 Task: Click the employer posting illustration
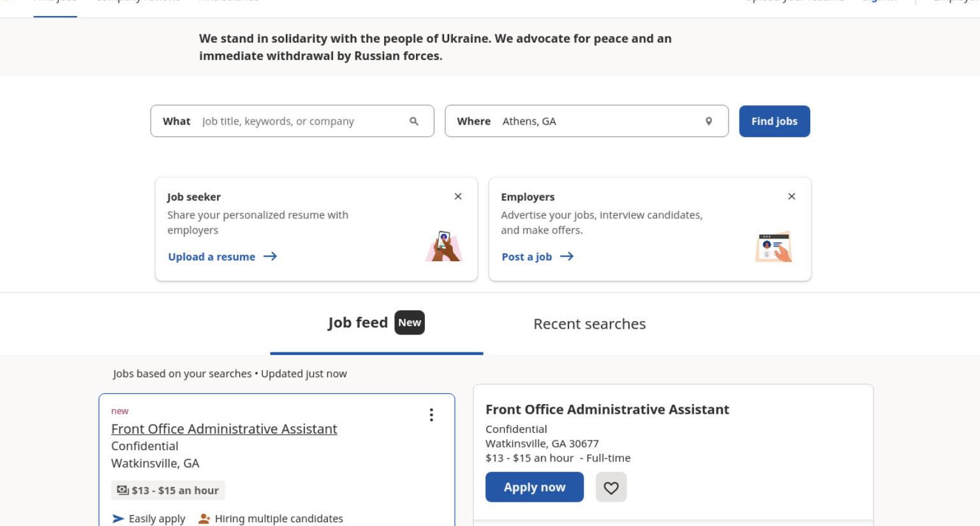(774, 246)
